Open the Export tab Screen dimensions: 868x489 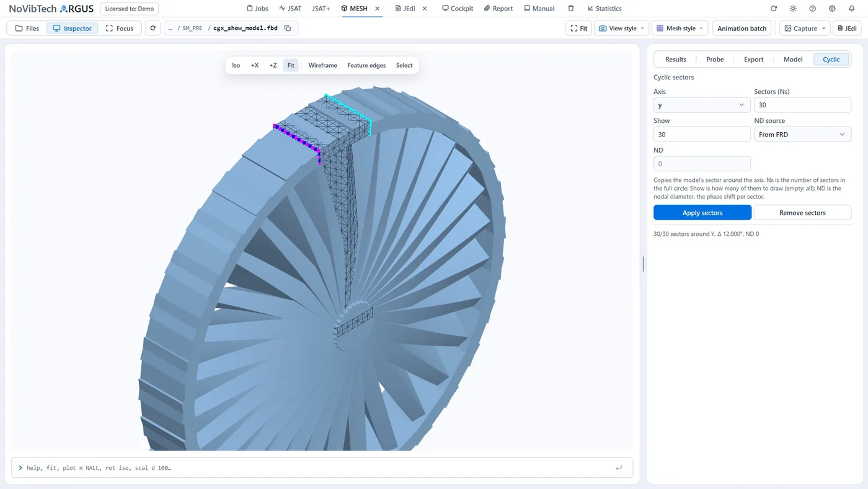(x=754, y=60)
